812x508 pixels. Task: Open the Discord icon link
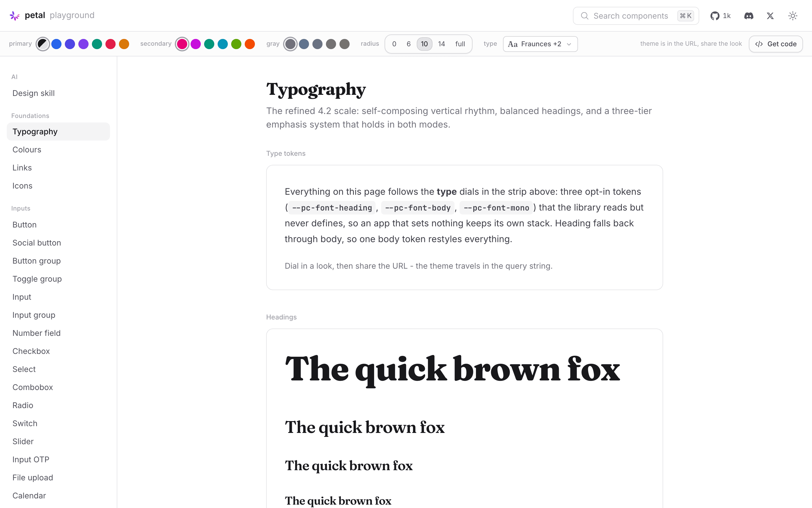749,16
